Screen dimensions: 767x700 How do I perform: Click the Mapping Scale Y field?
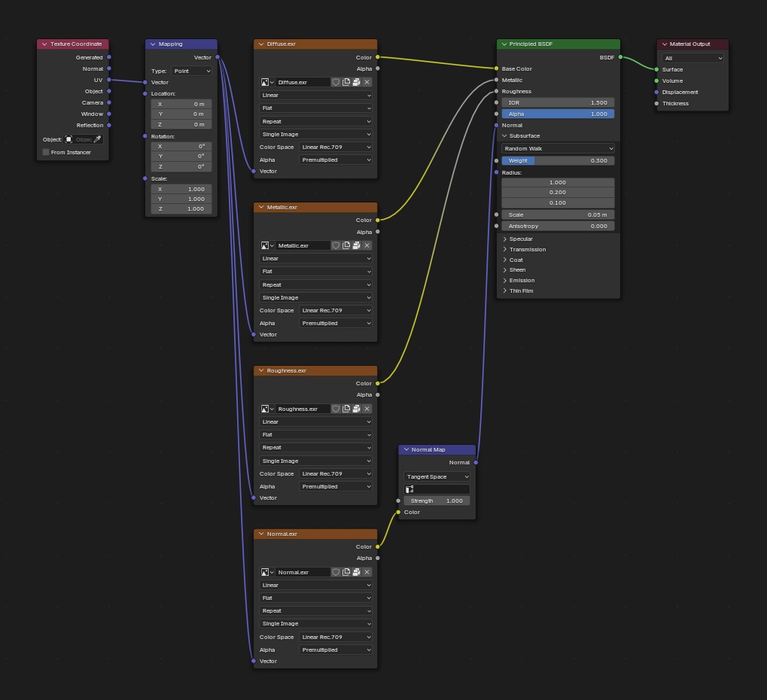coord(181,199)
